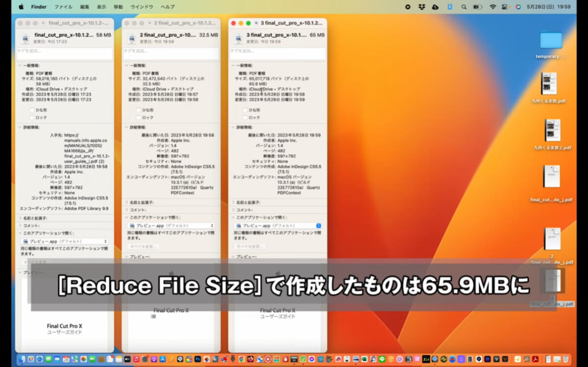The height and width of the screenshot is (367, 588).
Task: Open the 表示 menu
Action: (x=101, y=7)
